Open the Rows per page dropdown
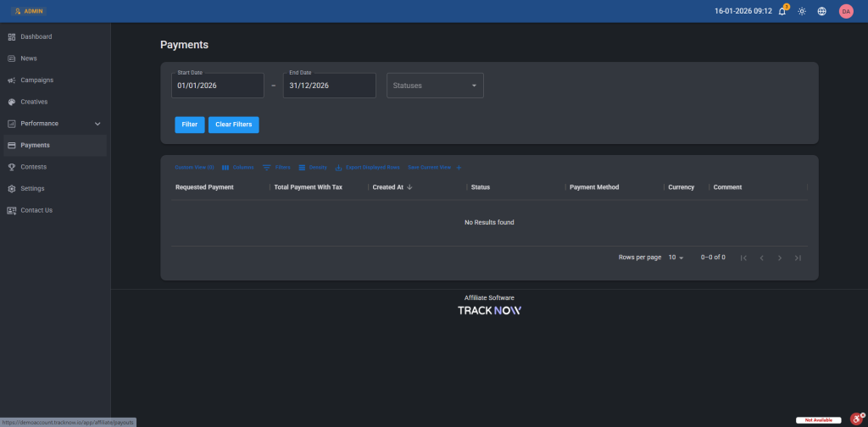Viewport: 868px width, 427px height. (676, 257)
